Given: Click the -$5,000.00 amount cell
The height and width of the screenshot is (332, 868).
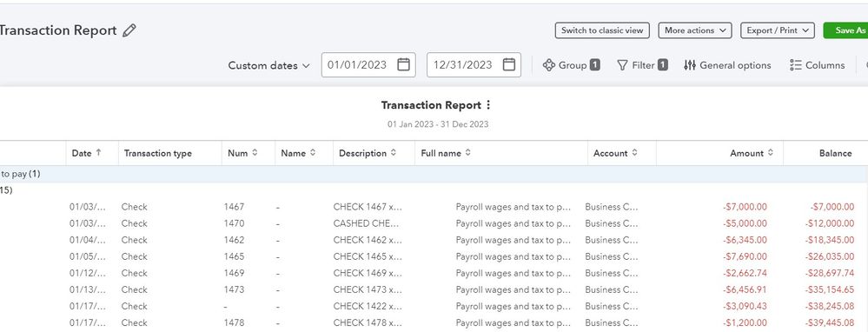Looking at the screenshot, I should pos(745,223).
